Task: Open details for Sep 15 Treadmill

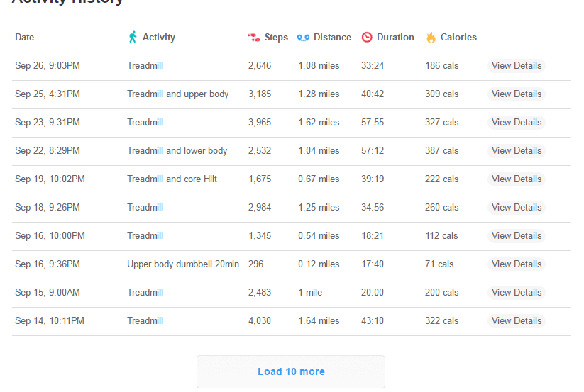Action: (516, 292)
